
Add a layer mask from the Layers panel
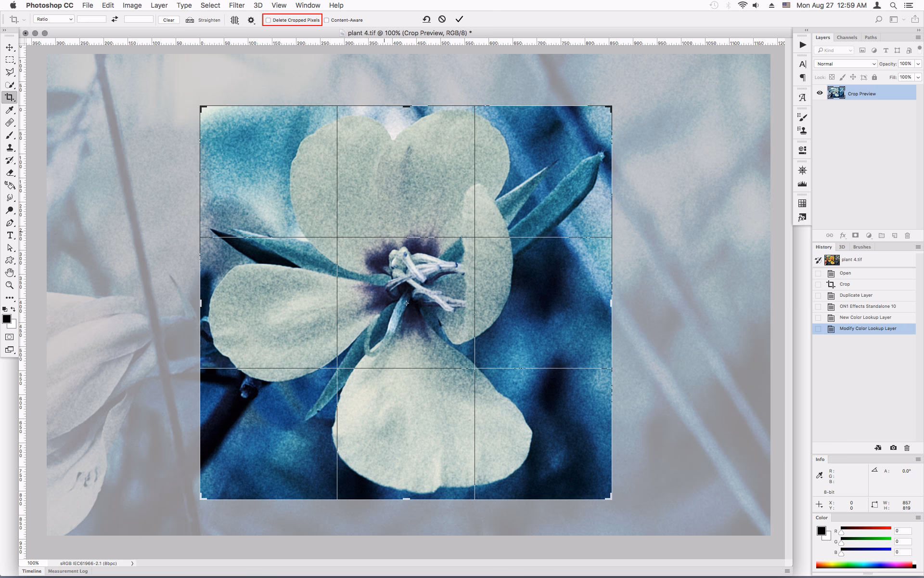pos(856,236)
